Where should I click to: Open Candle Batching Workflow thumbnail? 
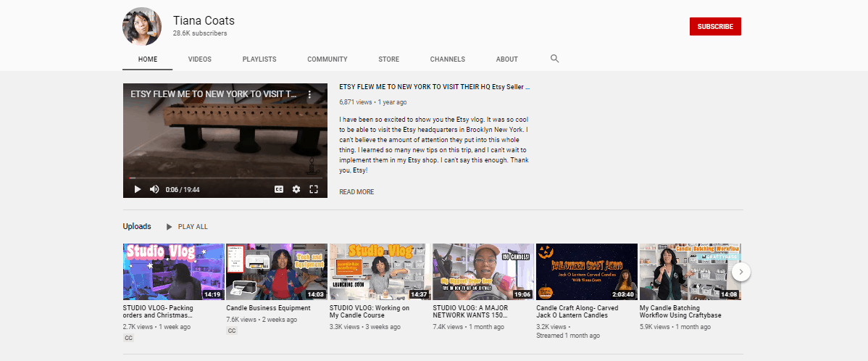(690, 272)
